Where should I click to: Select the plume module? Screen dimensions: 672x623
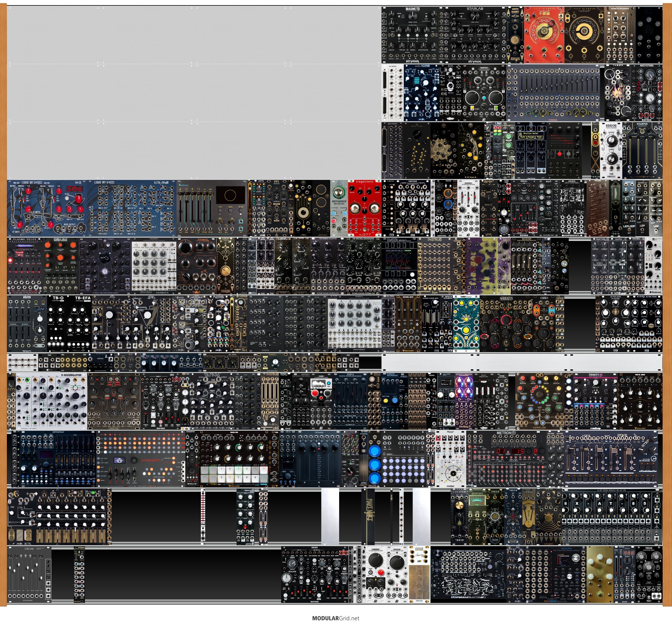click(x=27, y=323)
